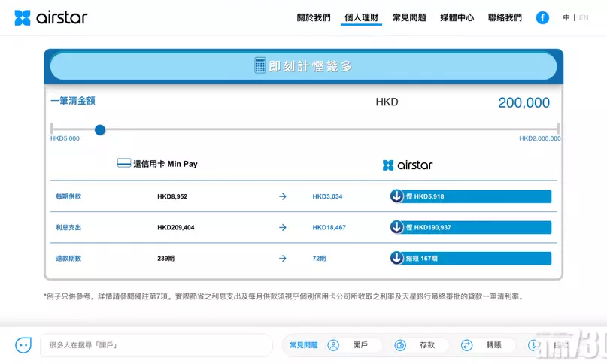Click the 轉賬 quick link button
The image size is (607, 364).
point(487,345)
